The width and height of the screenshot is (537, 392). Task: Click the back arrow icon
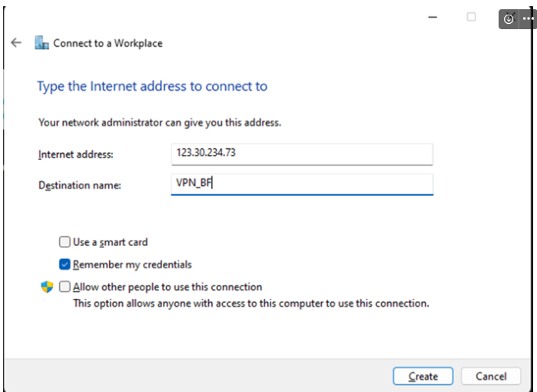click(x=16, y=43)
